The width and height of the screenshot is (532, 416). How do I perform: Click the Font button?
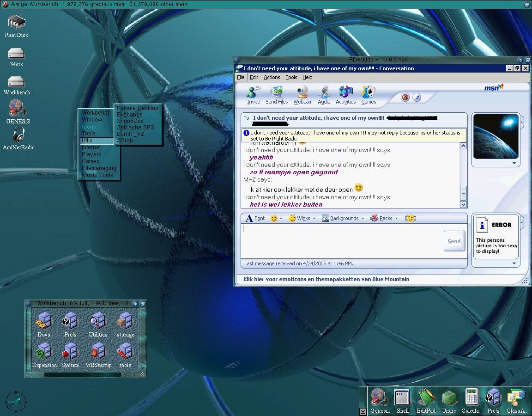coord(255,218)
